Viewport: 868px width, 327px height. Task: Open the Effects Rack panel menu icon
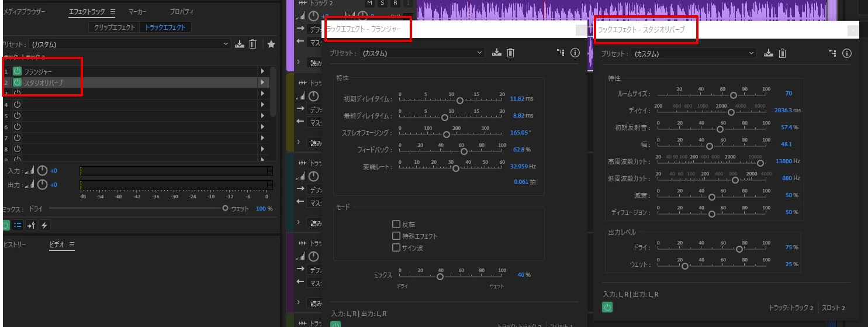[x=112, y=12]
